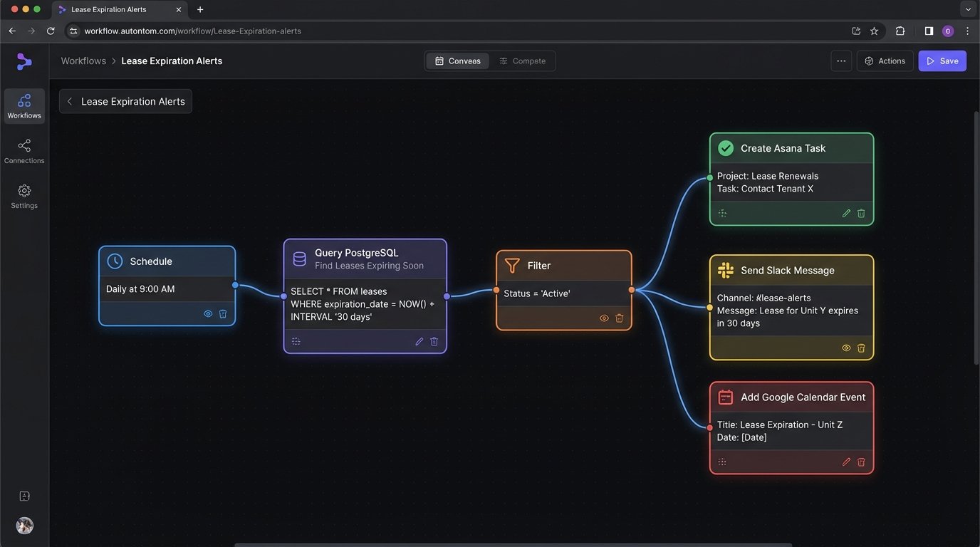This screenshot has height=547, width=980.
Task: Toggle eye icon on Send Slack Message node
Action: pos(846,348)
